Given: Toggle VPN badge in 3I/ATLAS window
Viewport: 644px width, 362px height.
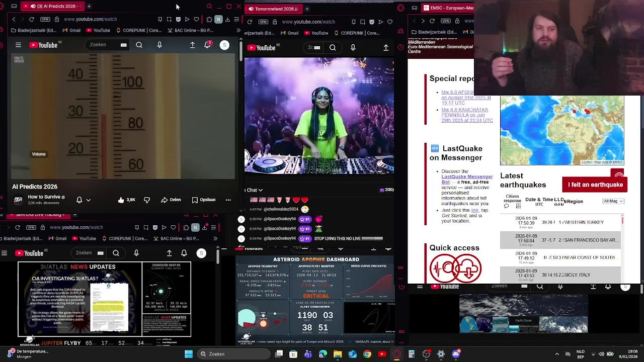Looking at the screenshot, I should 31,227.
